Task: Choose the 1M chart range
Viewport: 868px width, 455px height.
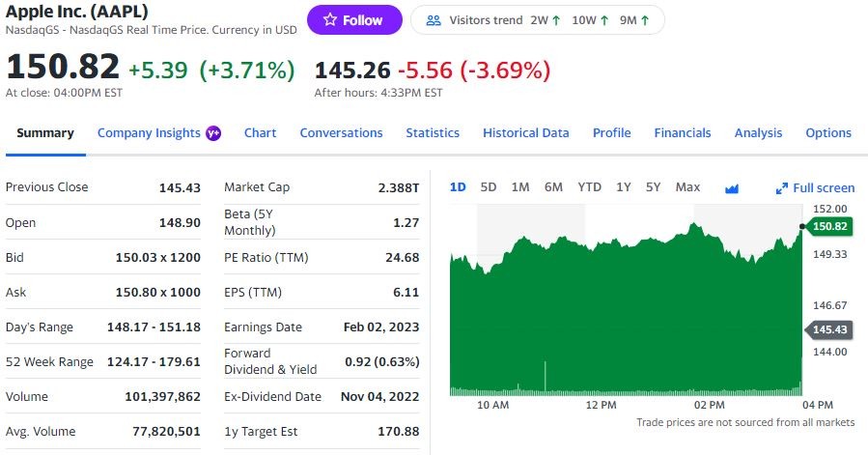Action: click(x=520, y=187)
